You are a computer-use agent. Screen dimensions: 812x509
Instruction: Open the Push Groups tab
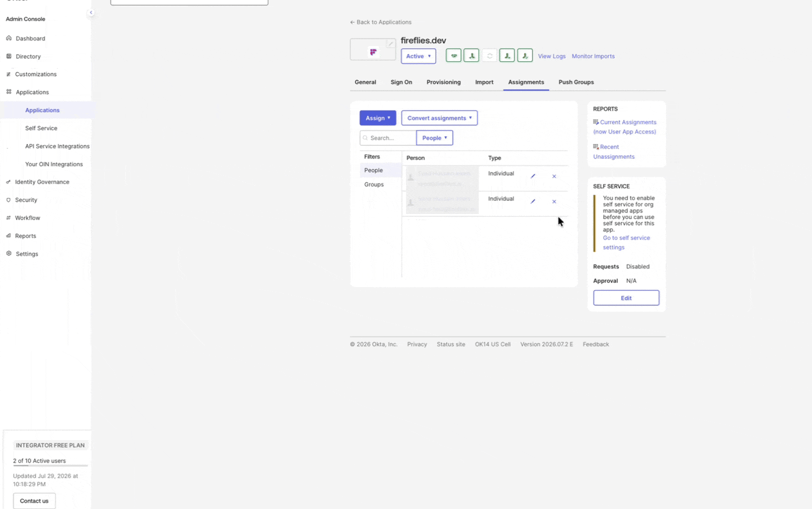coord(576,82)
